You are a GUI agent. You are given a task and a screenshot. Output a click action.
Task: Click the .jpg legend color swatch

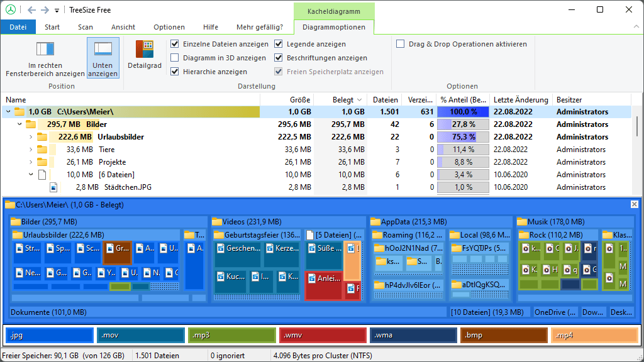49,335
